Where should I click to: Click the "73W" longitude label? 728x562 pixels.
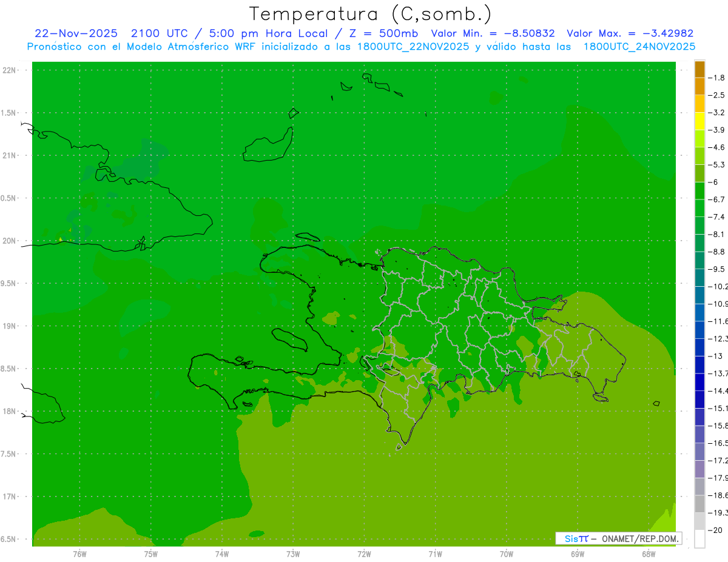(293, 554)
